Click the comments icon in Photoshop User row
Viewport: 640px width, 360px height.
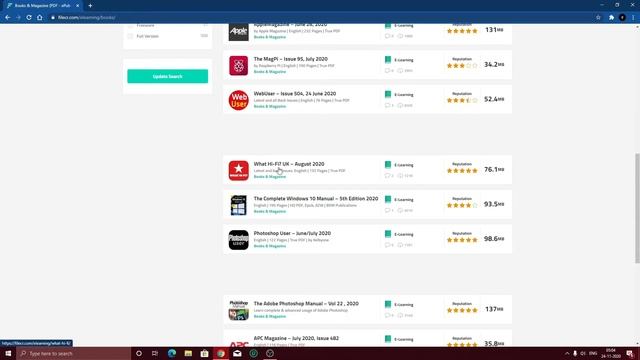click(387, 245)
